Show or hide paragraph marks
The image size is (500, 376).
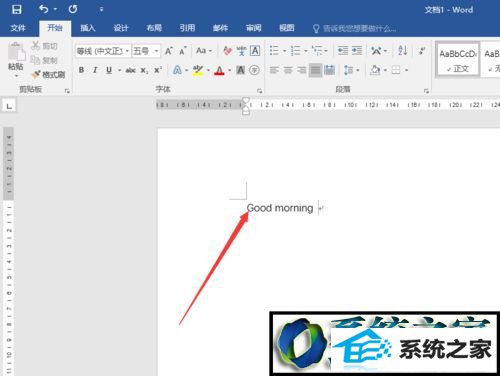422,51
